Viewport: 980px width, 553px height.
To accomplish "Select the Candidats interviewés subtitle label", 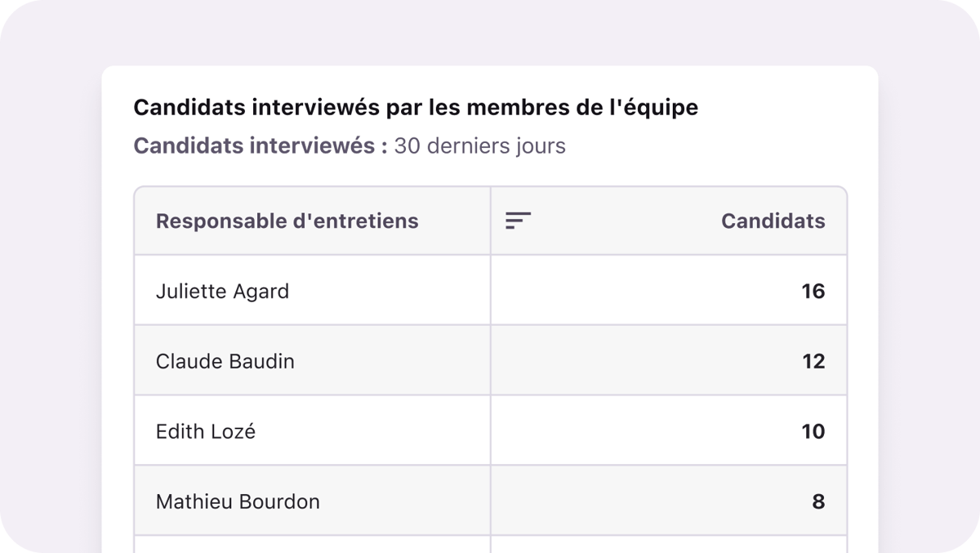I will (x=254, y=145).
